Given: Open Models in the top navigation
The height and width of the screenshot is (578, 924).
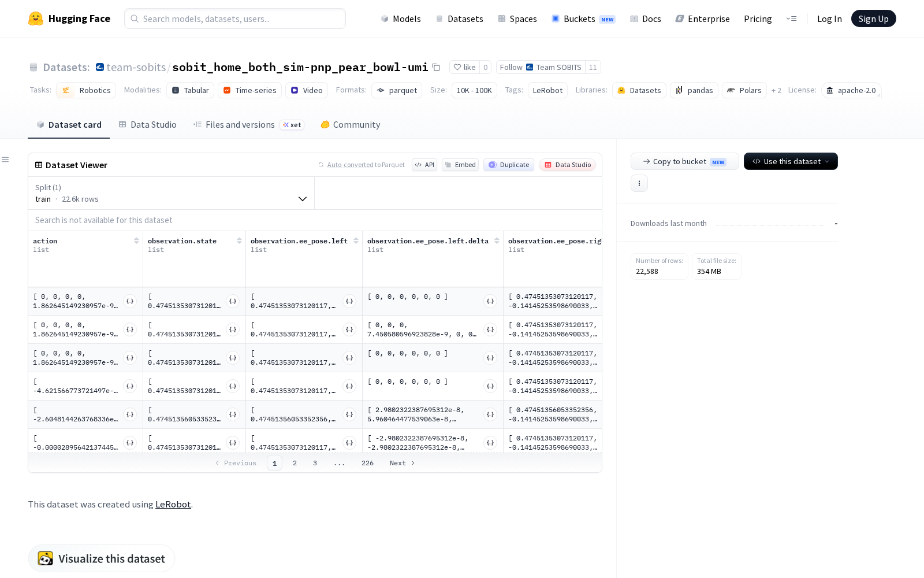Looking at the screenshot, I should (401, 18).
